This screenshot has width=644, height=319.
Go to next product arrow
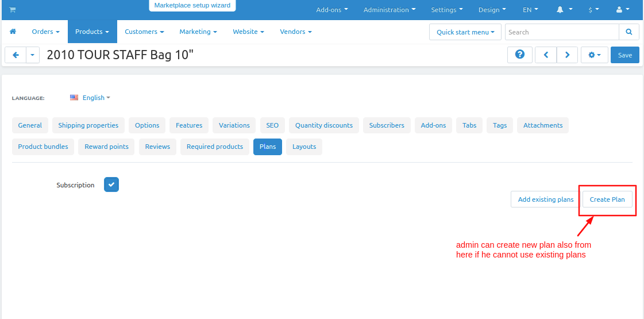click(567, 55)
